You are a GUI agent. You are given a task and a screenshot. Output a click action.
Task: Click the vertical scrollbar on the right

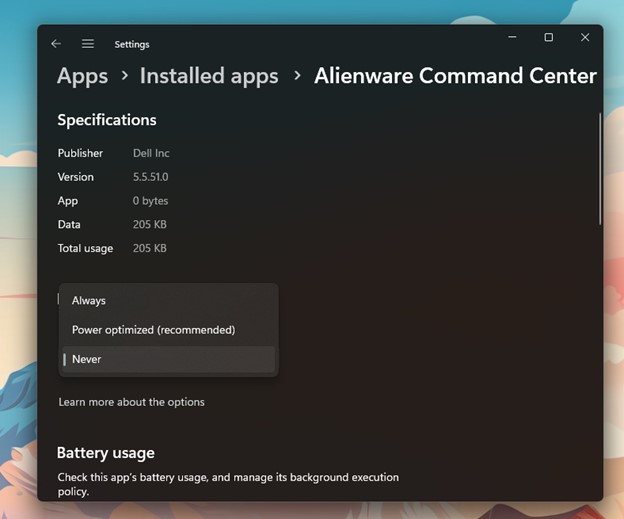tap(599, 170)
